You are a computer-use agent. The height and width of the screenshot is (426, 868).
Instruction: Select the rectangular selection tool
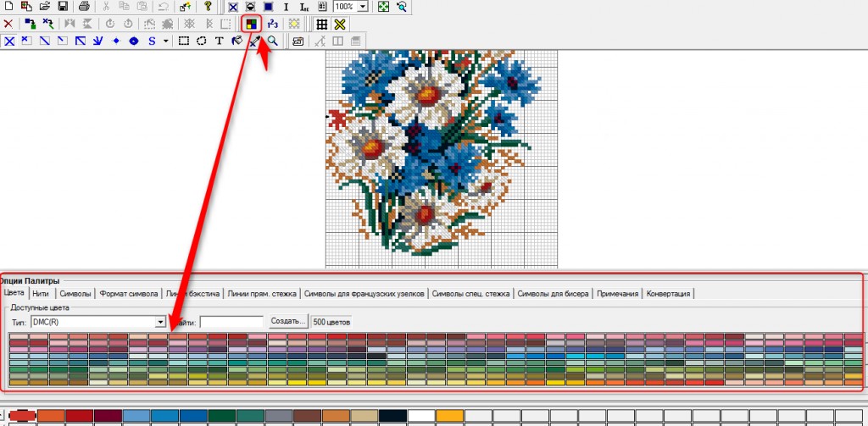[x=184, y=41]
